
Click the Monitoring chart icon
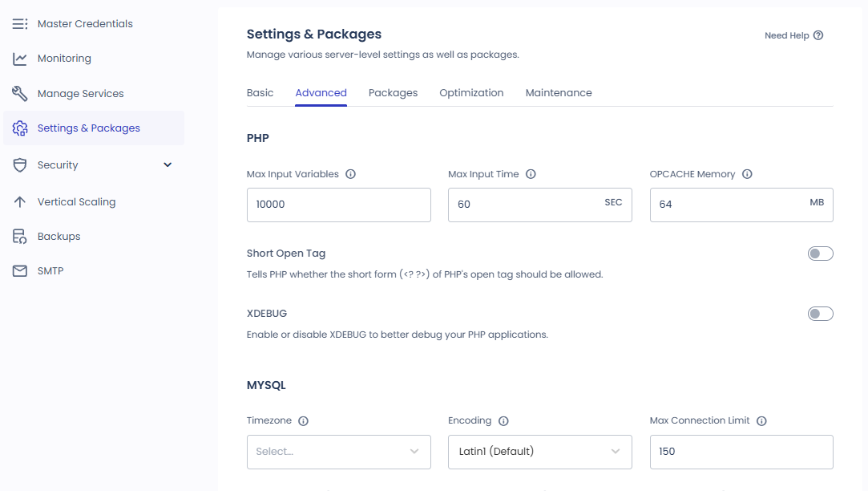(x=20, y=59)
